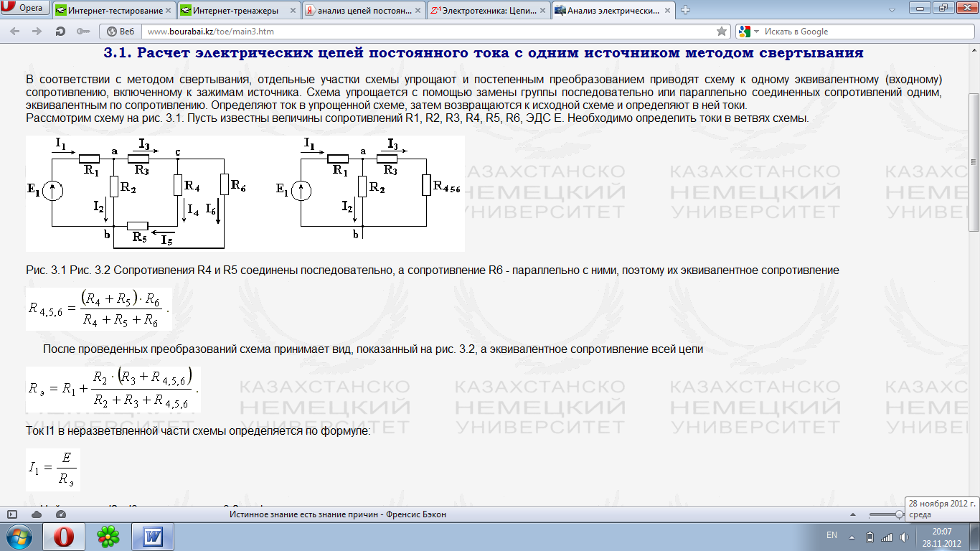Show hidden tray icons arrow
This screenshot has height=551, width=980.
[852, 537]
